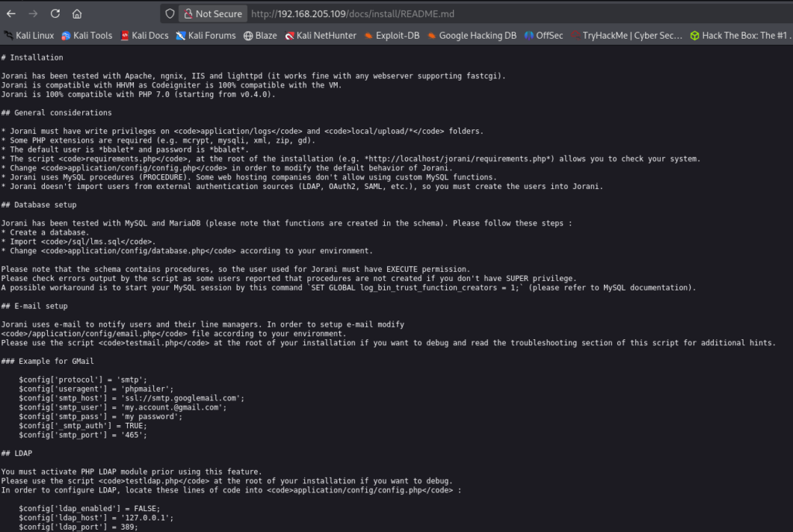Click the URL address bar field

(465, 14)
